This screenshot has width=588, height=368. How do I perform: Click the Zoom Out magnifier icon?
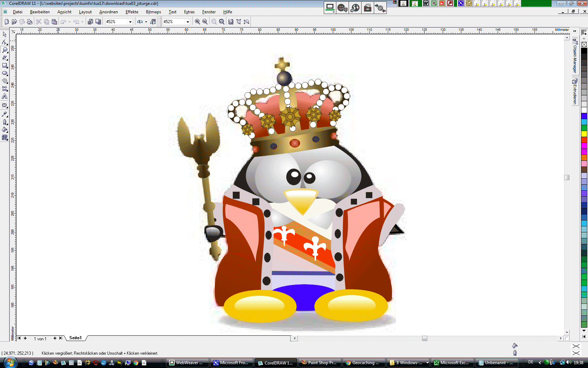click(205, 22)
